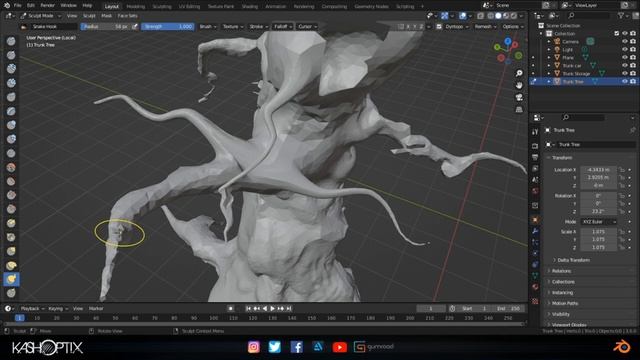Hide the Camera object with eye icon
The height and width of the screenshot is (360, 640).
point(624,42)
